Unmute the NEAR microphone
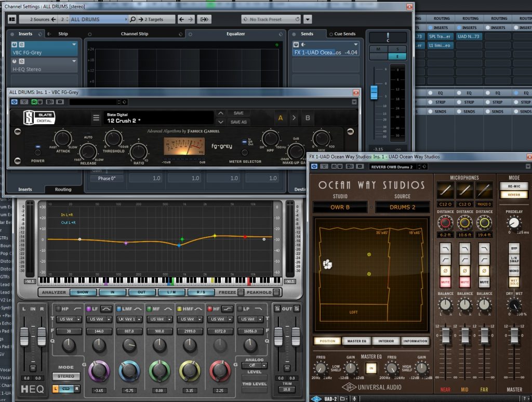 pyautogui.click(x=445, y=282)
